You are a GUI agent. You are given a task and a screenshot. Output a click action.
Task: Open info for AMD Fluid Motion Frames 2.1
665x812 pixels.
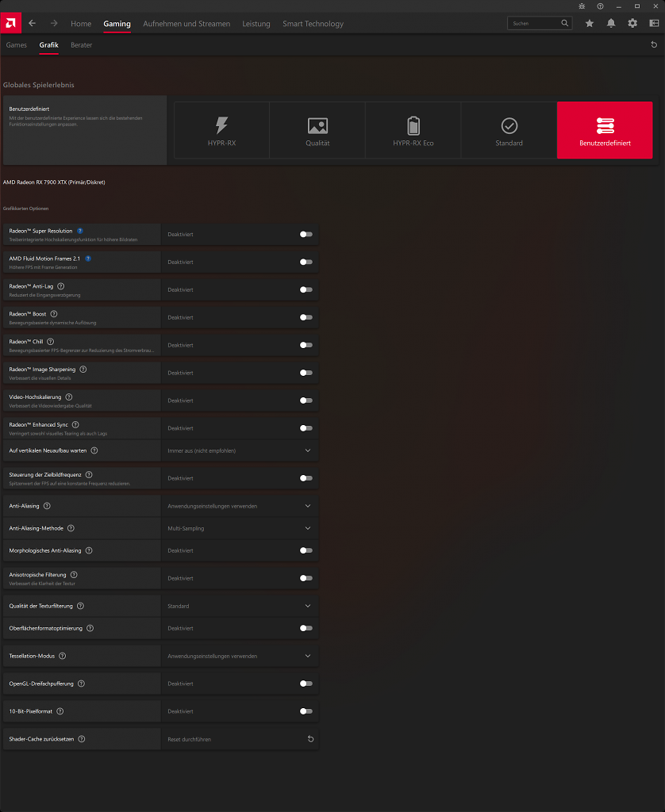pyautogui.click(x=88, y=259)
